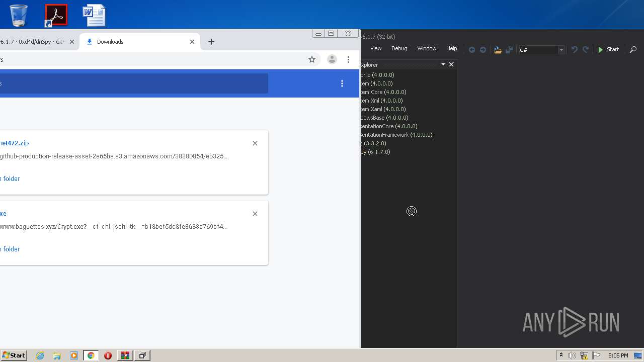The width and height of the screenshot is (644, 362).
Task: Show hidden system tray icons
Action: click(x=561, y=355)
